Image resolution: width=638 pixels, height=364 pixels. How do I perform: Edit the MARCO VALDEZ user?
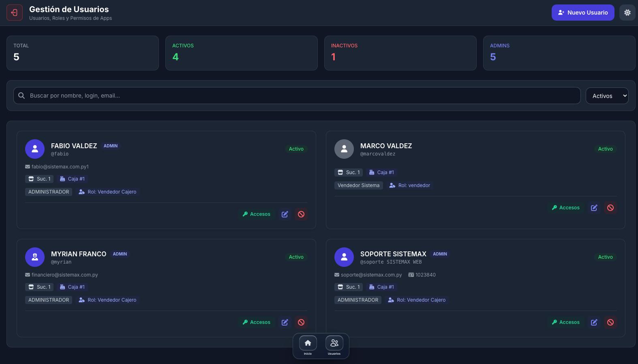(594, 208)
